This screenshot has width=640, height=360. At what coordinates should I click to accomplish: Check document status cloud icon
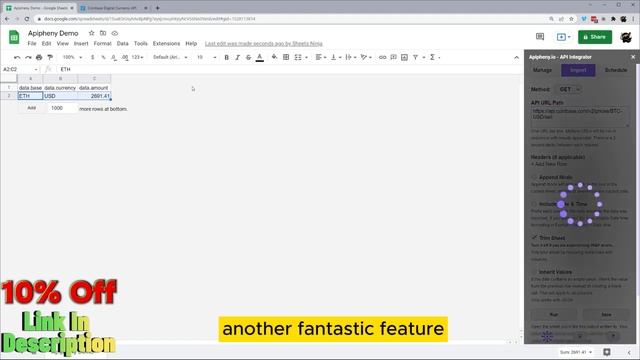[115, 33]
